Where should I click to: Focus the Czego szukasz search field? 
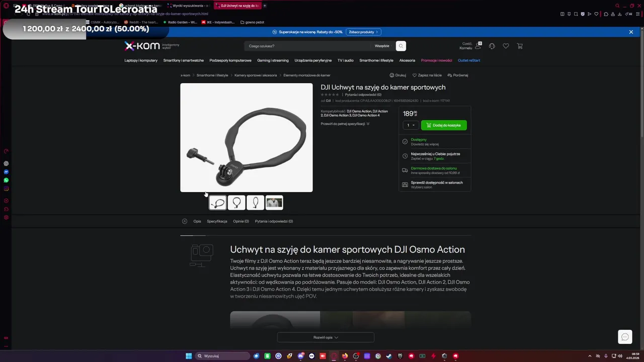coord(308,46)
